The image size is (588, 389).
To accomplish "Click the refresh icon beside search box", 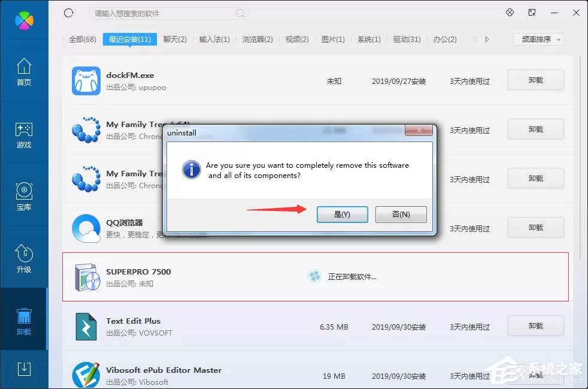I will [69, 13].
